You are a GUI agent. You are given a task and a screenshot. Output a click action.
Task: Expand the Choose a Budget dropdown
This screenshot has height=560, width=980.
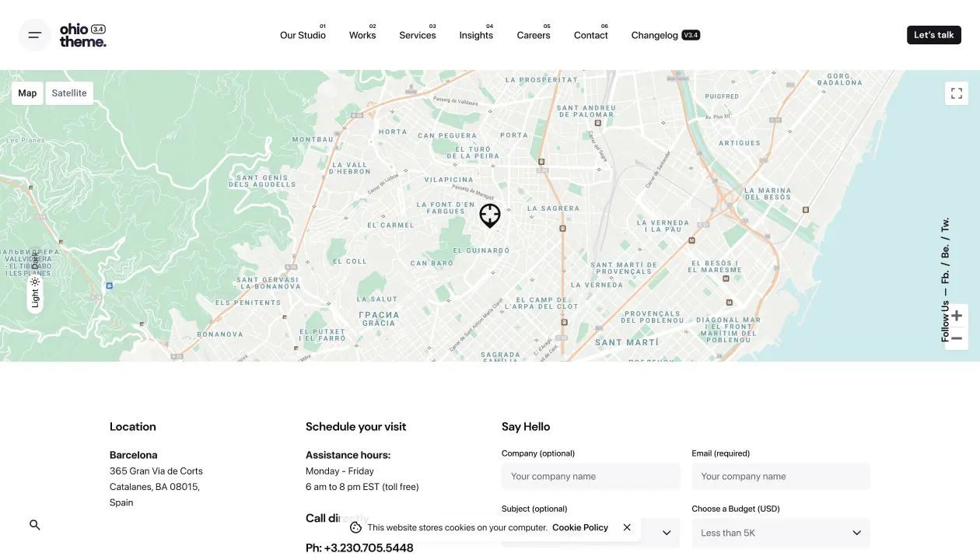pyautogui.click(x=780, y=533)
